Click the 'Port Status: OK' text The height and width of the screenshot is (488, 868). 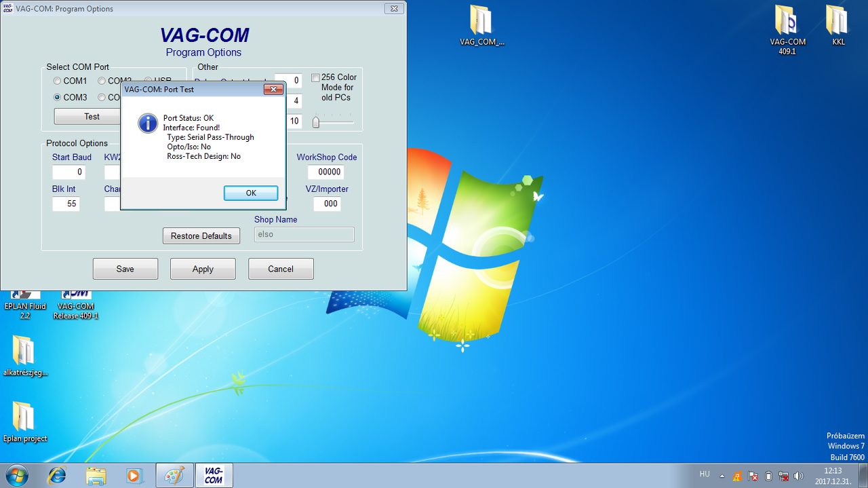click(x=189, y=118)
